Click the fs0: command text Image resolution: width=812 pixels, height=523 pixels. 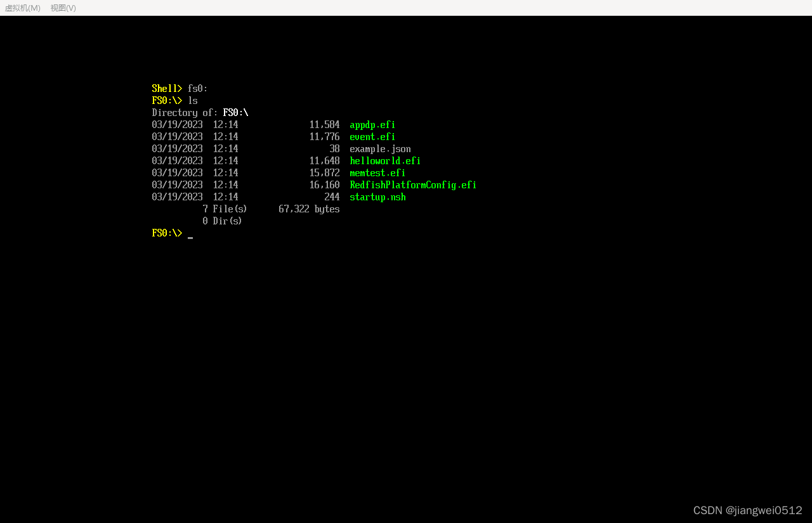pos(197,88)
